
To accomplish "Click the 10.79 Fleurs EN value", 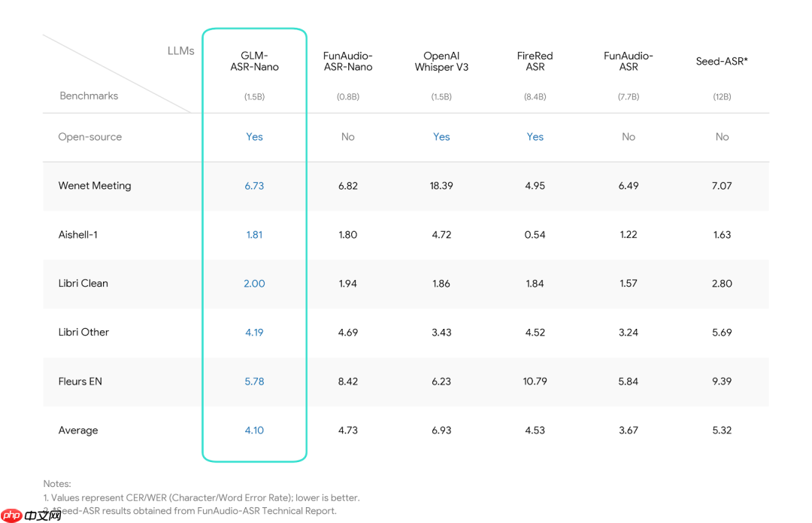I will coord(535,382).
